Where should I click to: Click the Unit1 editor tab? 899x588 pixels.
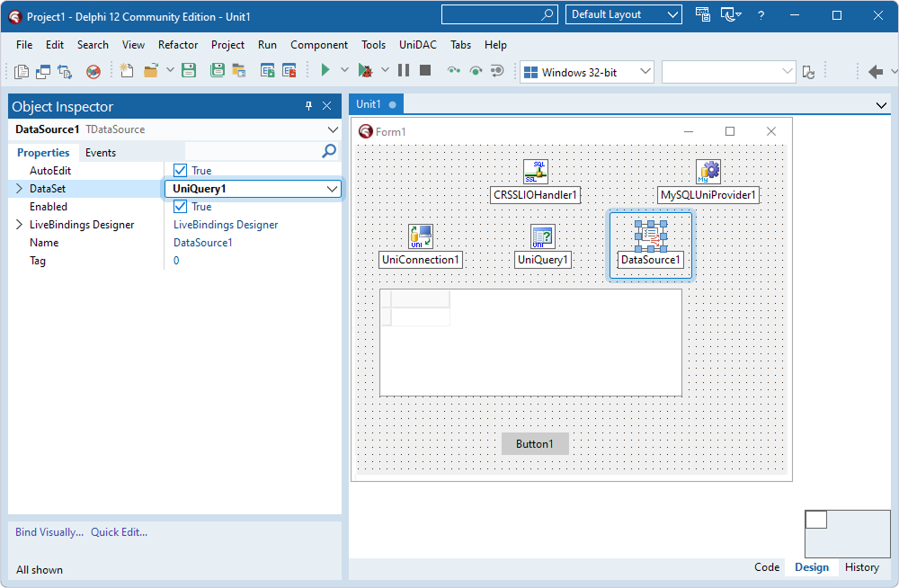[376, 104]
